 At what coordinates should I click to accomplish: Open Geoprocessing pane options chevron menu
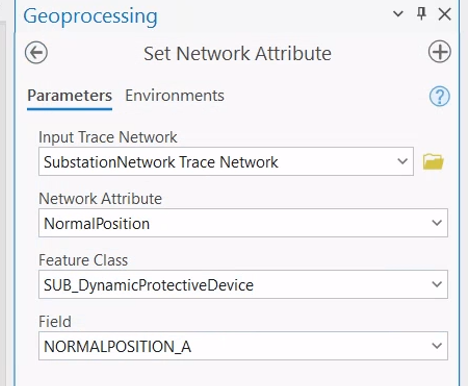click(398, 14)
